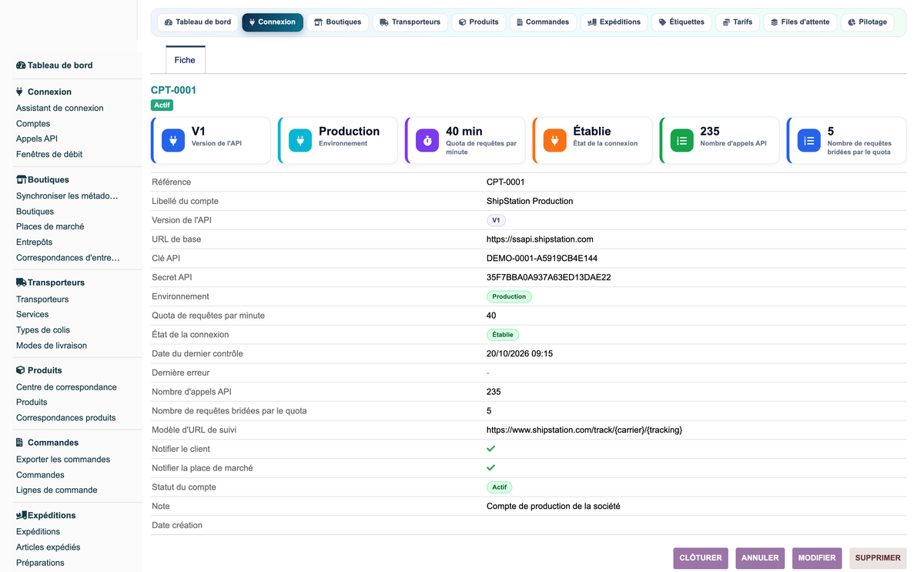Switch to the Boutiques top navigation tab
Viewport: 924px width, 572px height.
338,22
